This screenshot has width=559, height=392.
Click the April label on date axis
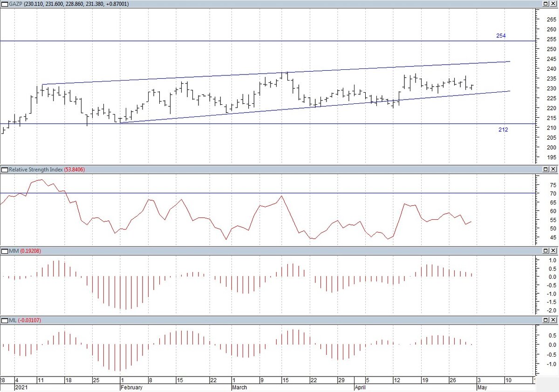pyautogui.click(x=361, y=387)
